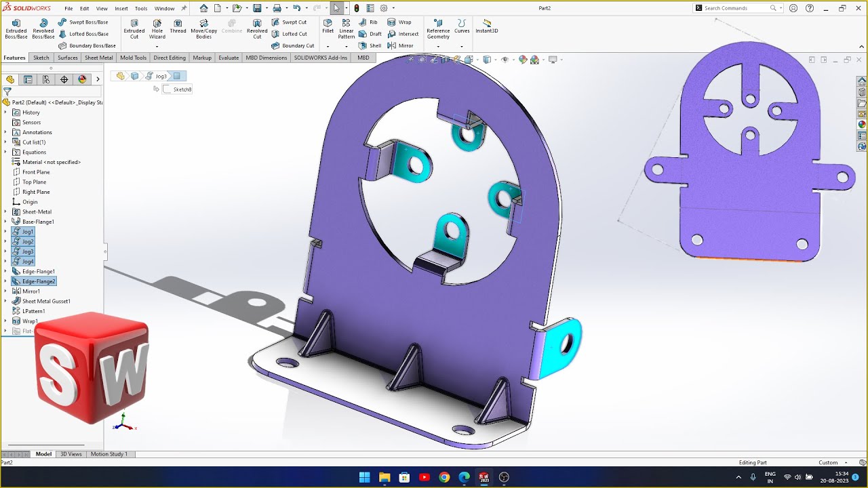Open Reference Geometry tool

[438, 28]
